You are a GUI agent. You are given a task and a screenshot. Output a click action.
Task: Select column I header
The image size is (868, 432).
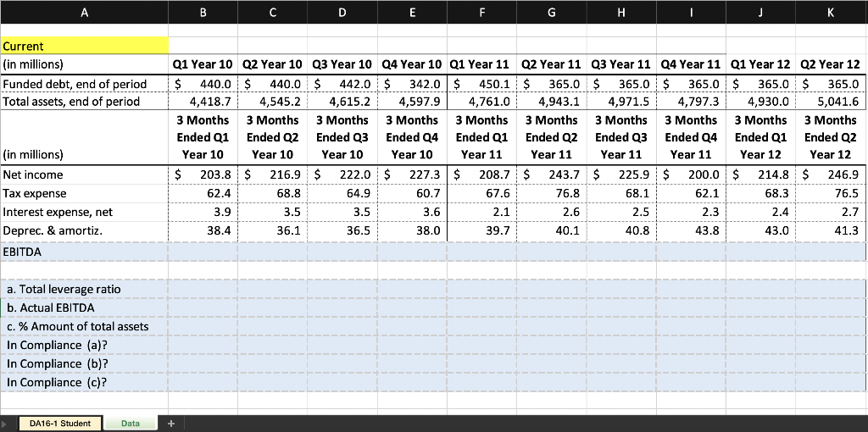pyautogui.click(x=692, y=12)
